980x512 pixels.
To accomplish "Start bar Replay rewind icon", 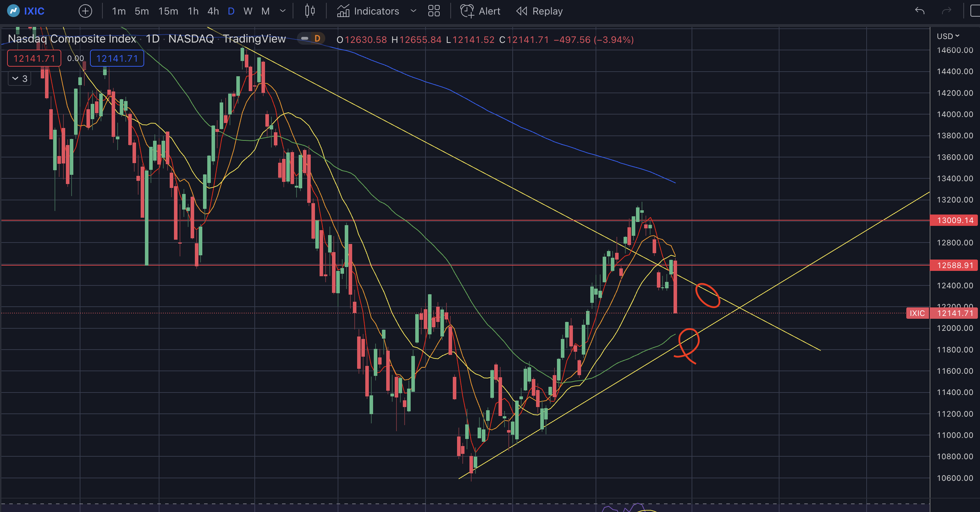I will coord(522,11).
